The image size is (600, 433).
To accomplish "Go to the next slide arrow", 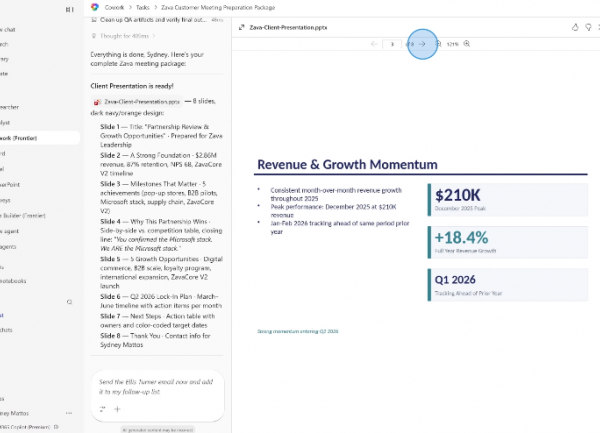I will coord(423,44).
